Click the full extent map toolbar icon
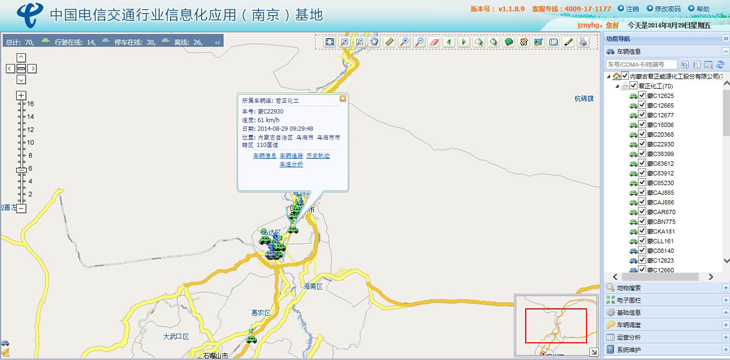Viewport: 730px width, 360px height. (330, 42)
